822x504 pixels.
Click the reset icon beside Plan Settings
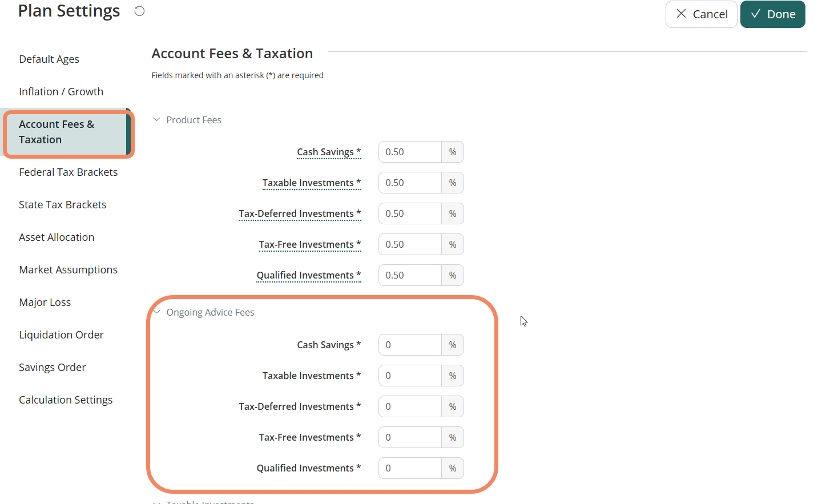coord(139,11)
